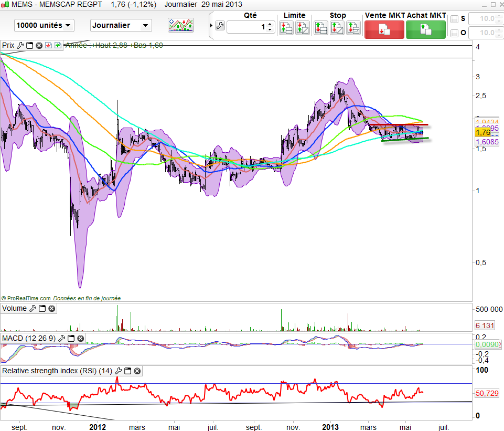Close the Volume indicator panel

click(x=51, y=309)
